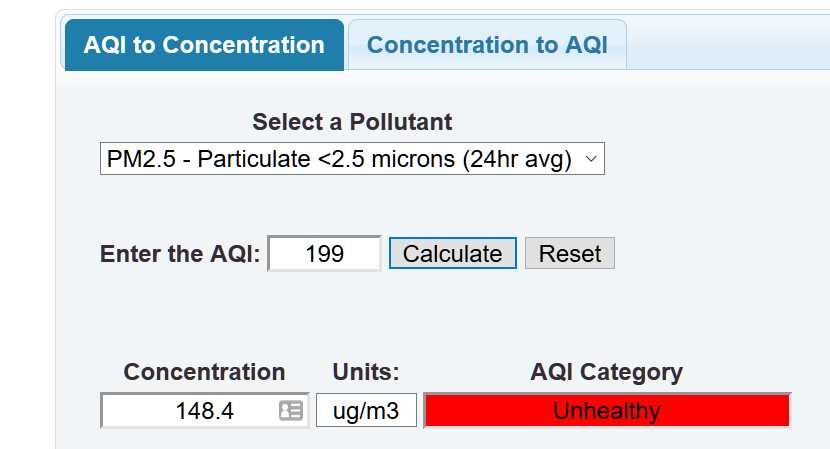Select the AQI to Concentration tab

(x=204, y=45)
